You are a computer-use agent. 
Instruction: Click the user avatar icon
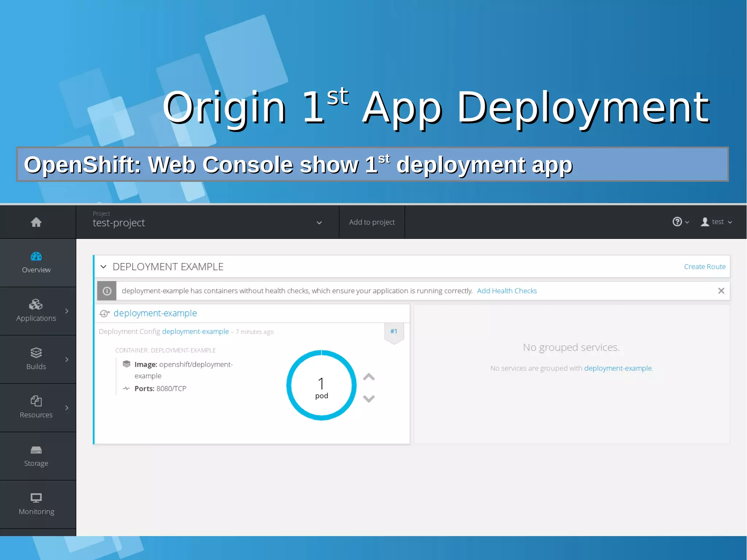click(x=705, y=222)
